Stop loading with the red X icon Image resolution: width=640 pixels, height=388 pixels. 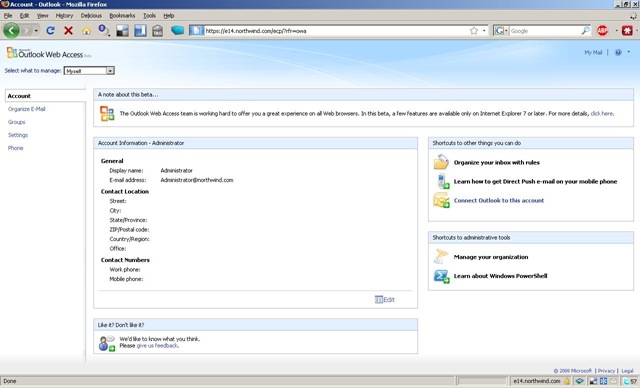[x=69, y=31]
